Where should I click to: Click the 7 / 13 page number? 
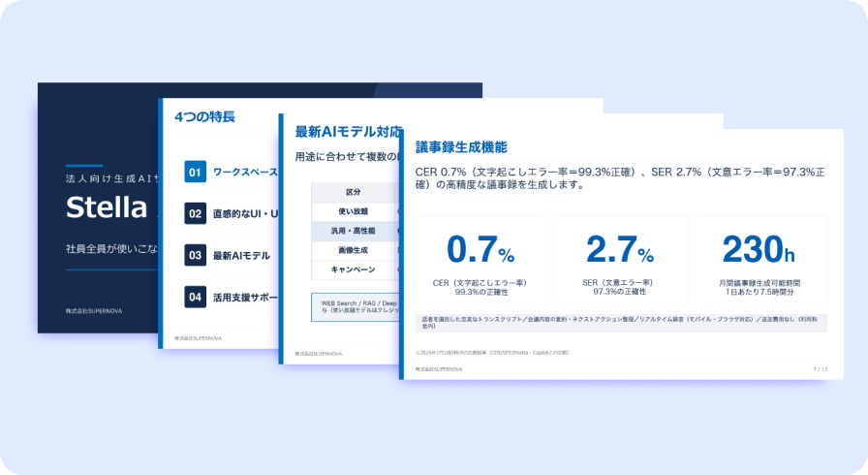click(x=820, y=369)
